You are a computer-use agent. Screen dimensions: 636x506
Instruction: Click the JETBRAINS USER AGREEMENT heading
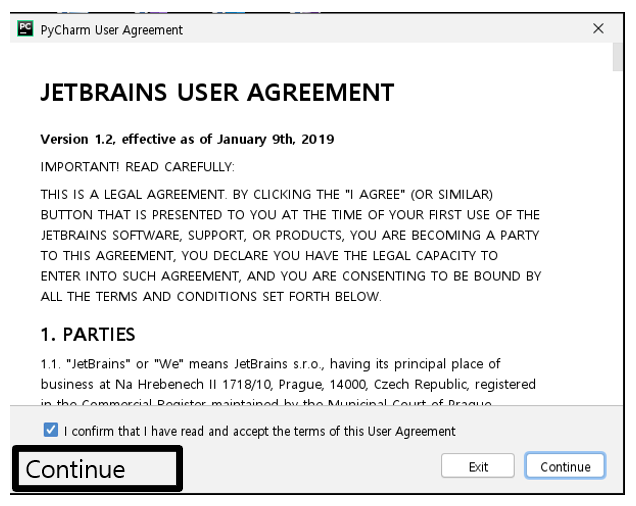point(217,93)
